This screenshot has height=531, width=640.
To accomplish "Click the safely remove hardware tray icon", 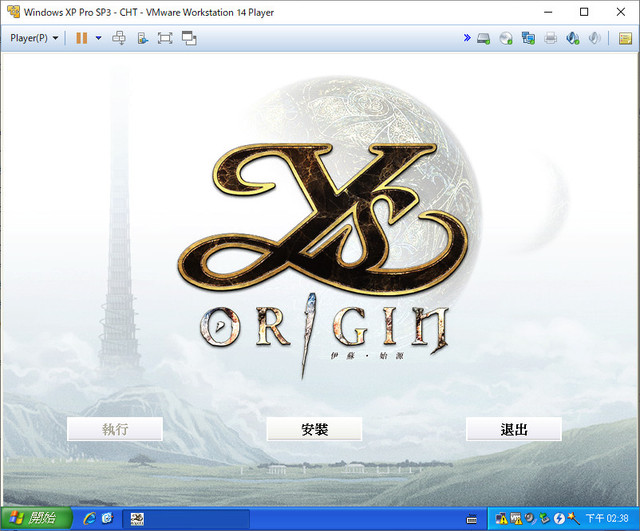I will coord(544,519).
